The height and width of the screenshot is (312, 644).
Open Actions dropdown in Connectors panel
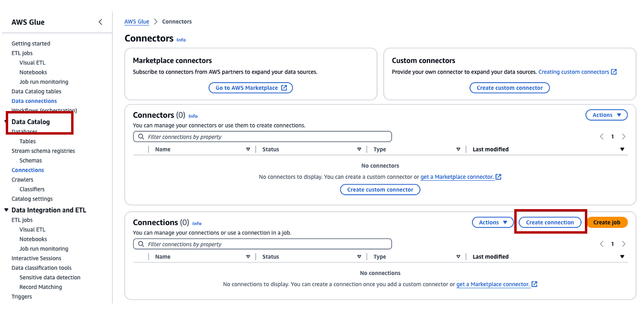607,115
